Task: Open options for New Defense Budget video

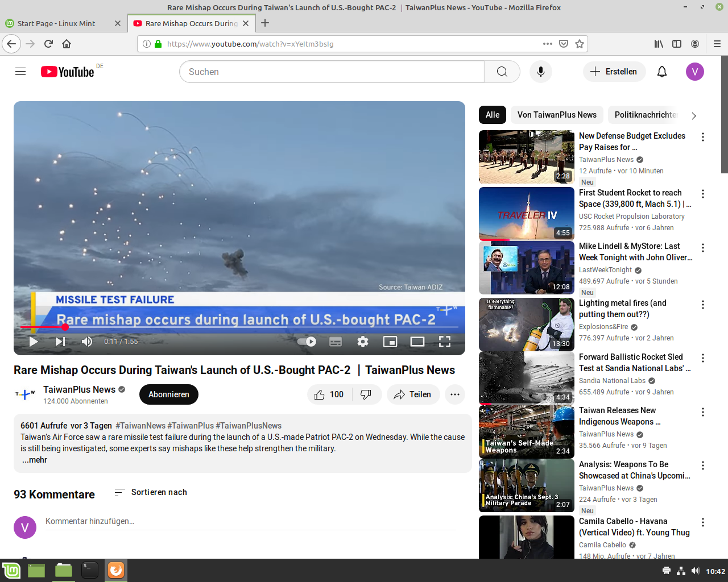Action: (703, 137)
